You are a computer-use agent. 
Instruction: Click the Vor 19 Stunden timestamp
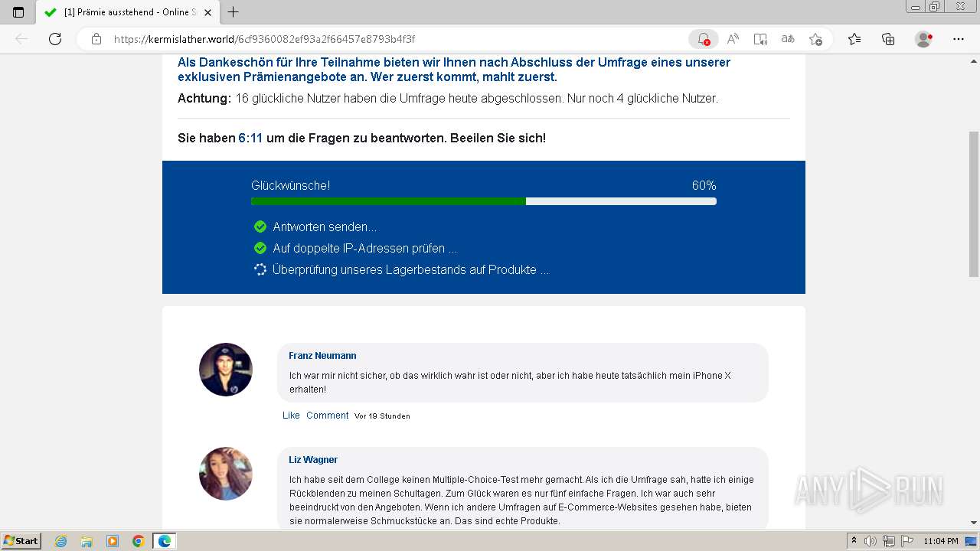pyautogui.click(x=382, y=416)
